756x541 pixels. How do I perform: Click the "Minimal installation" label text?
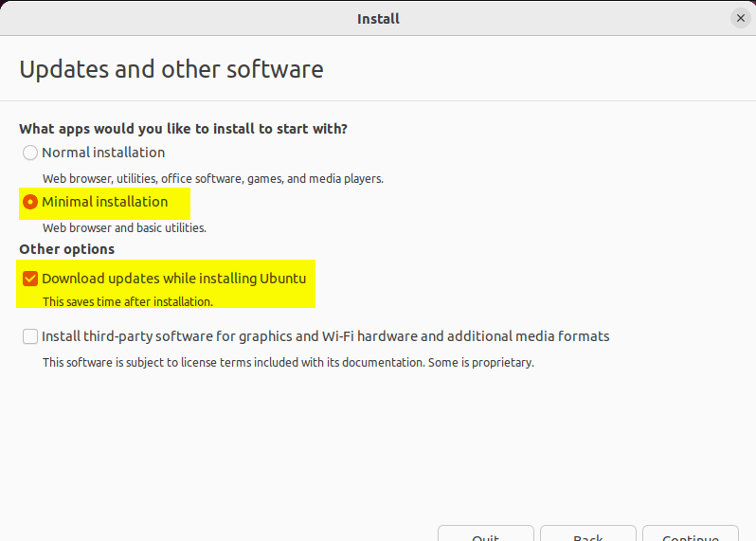(104, 202)
